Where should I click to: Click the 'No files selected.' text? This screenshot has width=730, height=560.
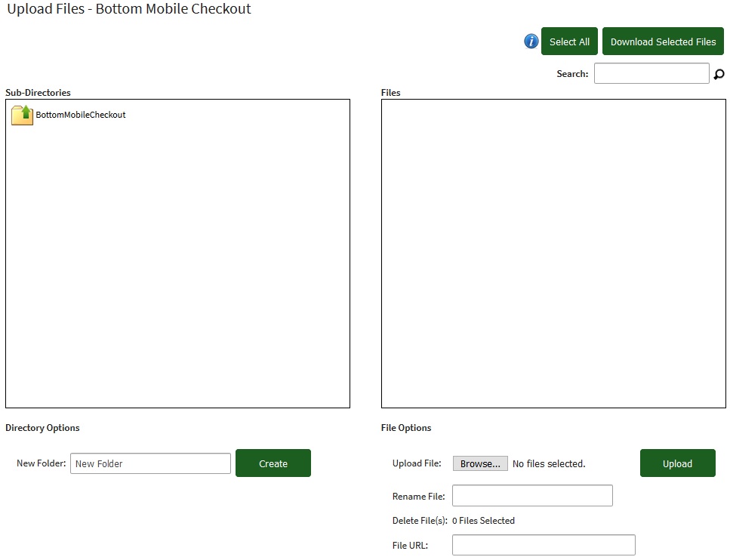(549, 463)
